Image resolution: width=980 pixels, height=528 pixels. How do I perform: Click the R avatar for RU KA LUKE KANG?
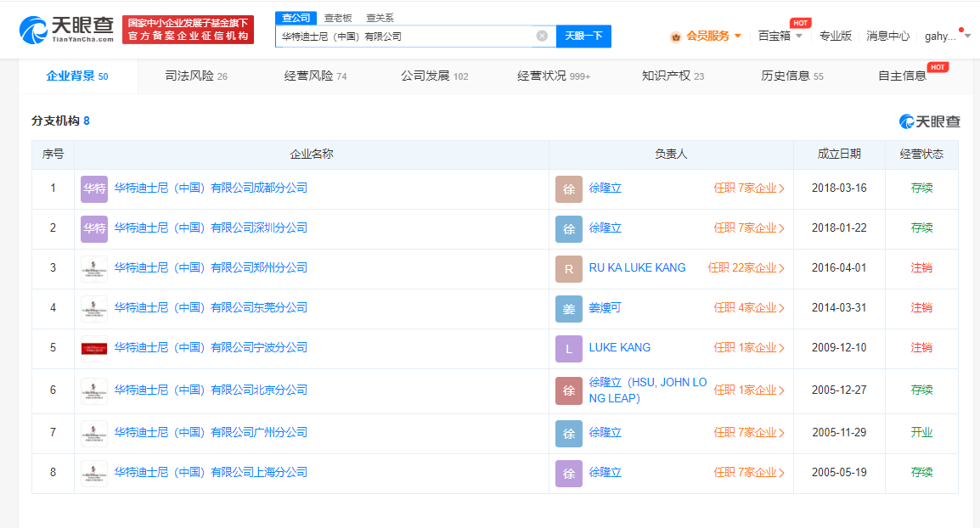pos(569,269)
